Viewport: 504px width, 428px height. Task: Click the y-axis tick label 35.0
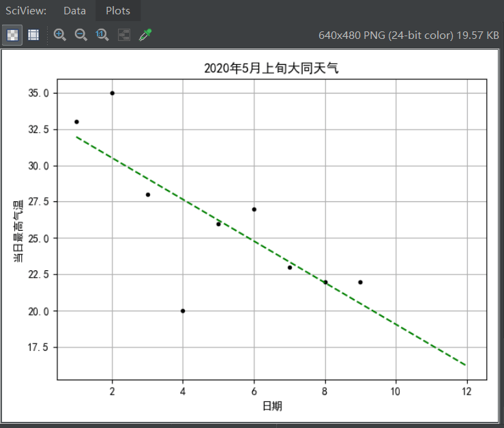(x=39, y=93)
